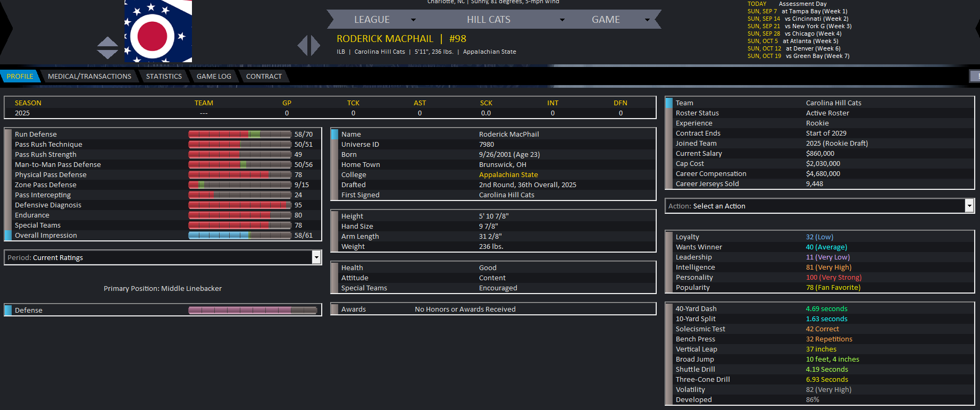The height and width of the screenshot is (410, 980).
Task: Click the Appalachian State college link
Action: point(508,174)
